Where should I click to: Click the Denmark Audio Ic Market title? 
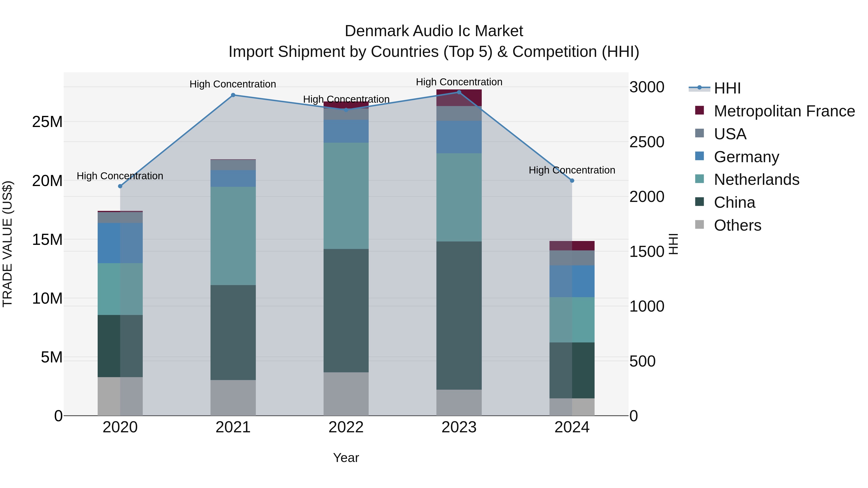click(434, 31)
